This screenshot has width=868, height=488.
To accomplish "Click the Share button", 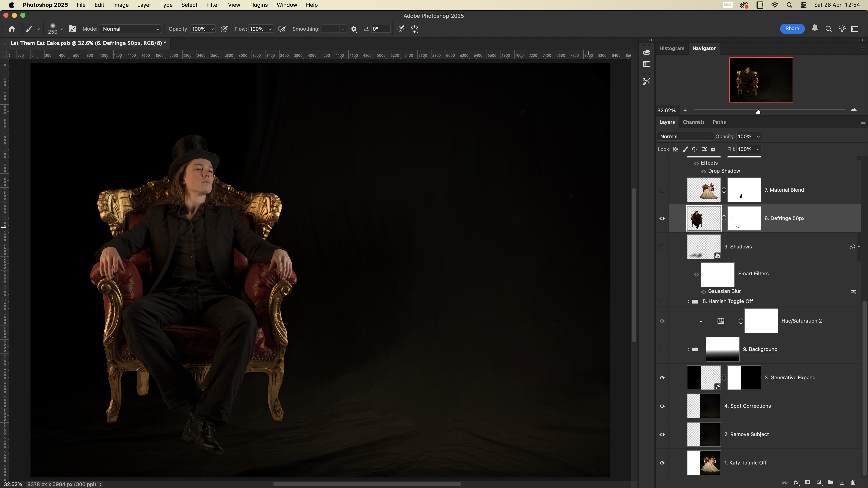I will coord(792,29).
